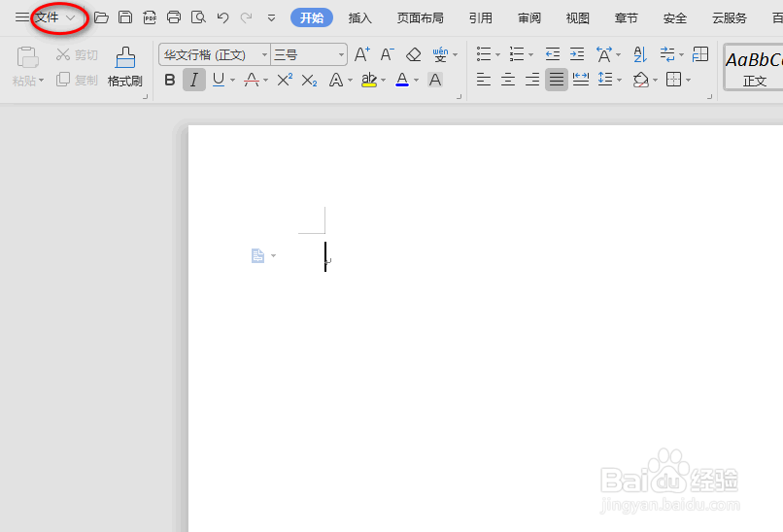The width and height of the screenshot is (783, 532).
Task: Click the distributed alignment icon
Action: pos(581,80)
